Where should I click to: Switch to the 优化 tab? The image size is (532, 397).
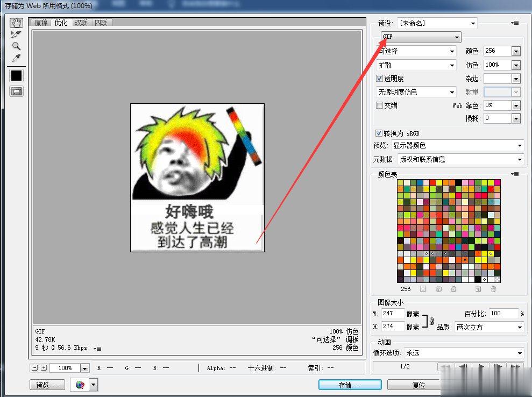tap(61, 23)
